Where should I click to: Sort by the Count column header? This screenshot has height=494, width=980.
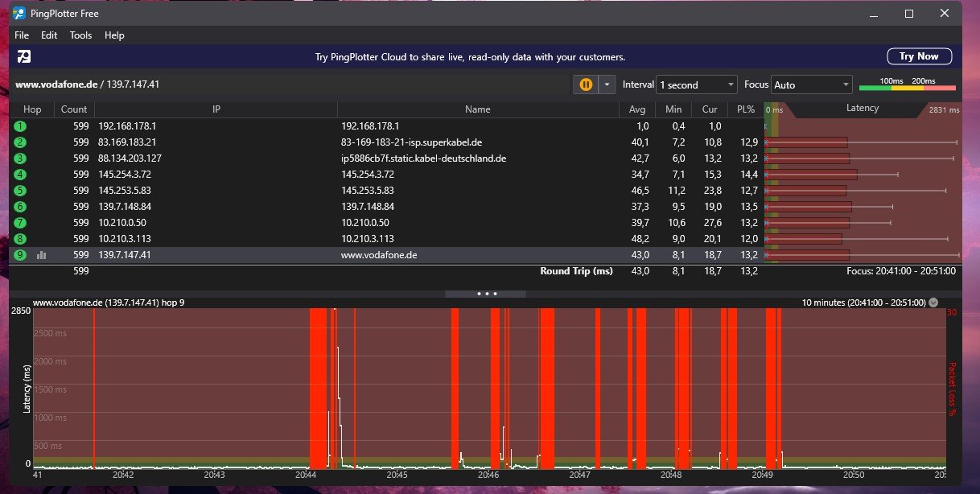pyautogui.click(x=74, y=109)
